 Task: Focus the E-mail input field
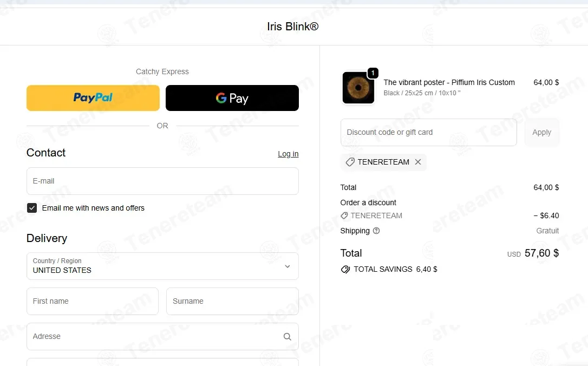(x=162, y=181)
